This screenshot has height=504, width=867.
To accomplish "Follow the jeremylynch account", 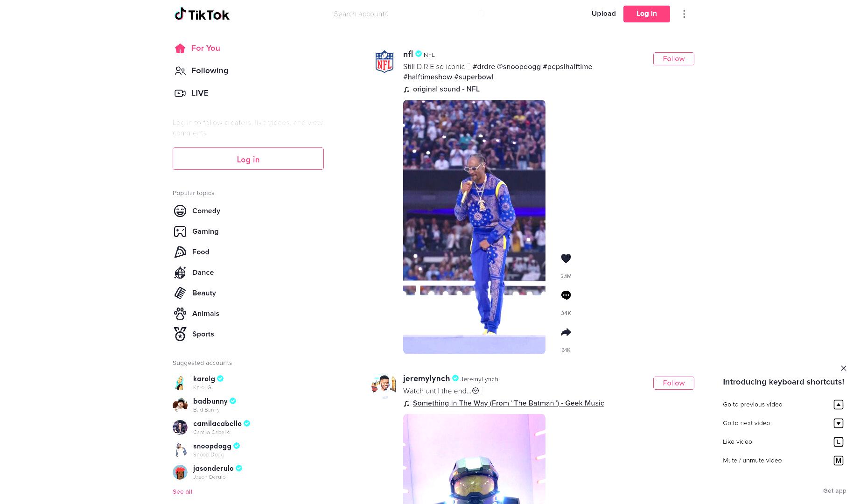I will pyautogui.click(x=673, y=383).
